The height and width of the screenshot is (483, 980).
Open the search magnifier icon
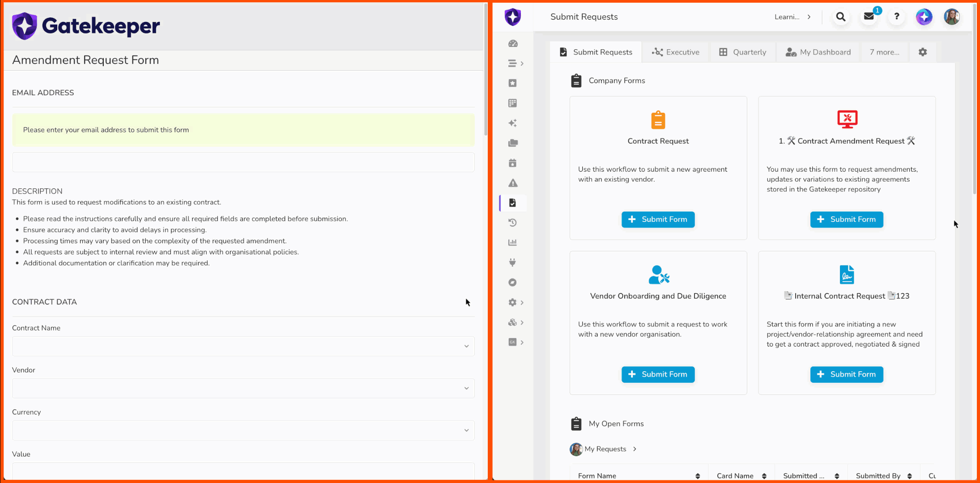[841, 17]
